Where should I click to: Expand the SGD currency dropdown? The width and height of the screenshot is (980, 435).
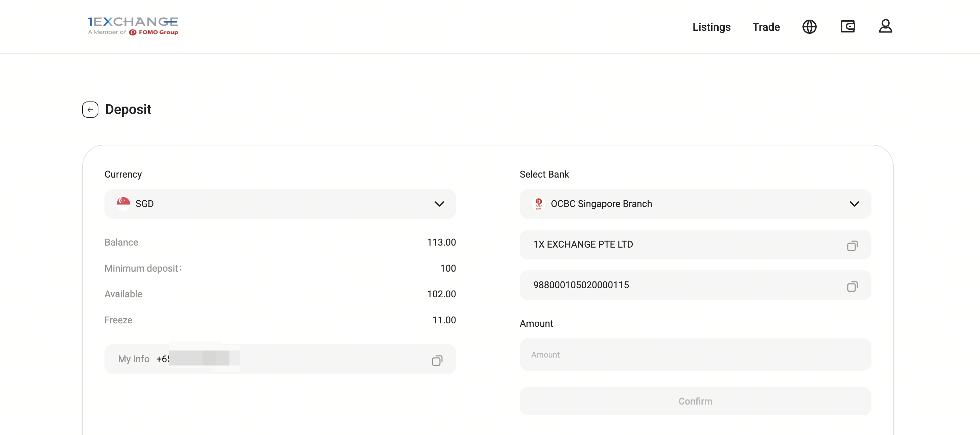280,204
